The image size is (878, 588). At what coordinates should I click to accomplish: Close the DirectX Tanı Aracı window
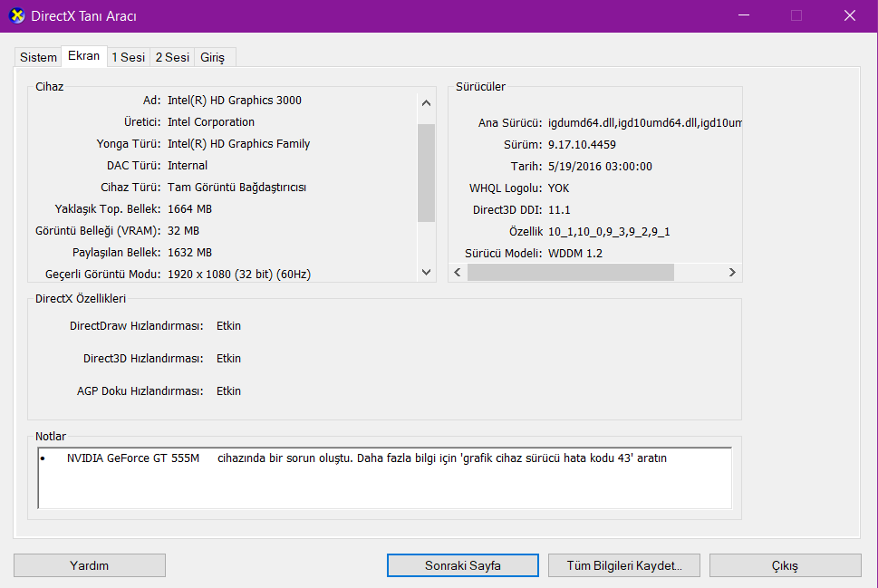tap(849, 15)
